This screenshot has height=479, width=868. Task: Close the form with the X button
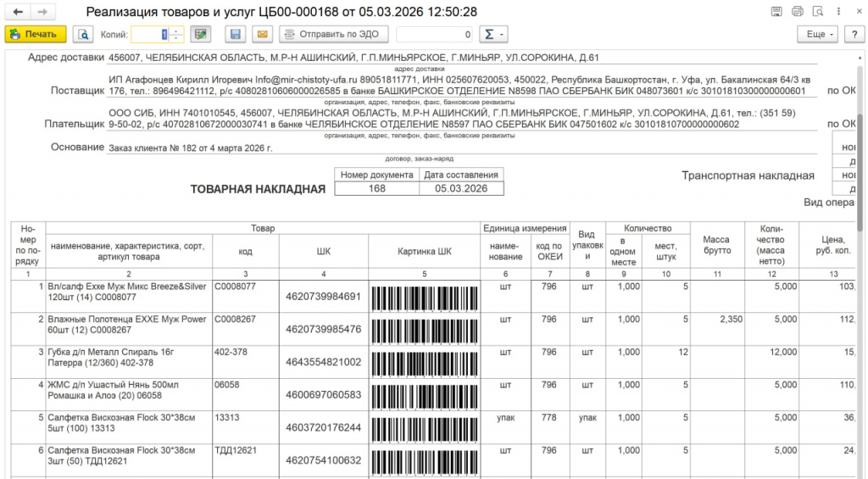tap(858, 12)
